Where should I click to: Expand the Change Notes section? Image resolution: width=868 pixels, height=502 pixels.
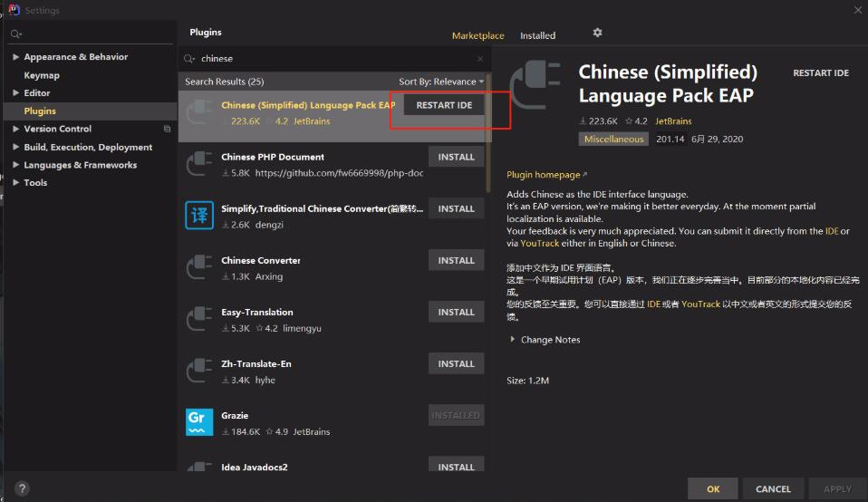click(512, 339)
